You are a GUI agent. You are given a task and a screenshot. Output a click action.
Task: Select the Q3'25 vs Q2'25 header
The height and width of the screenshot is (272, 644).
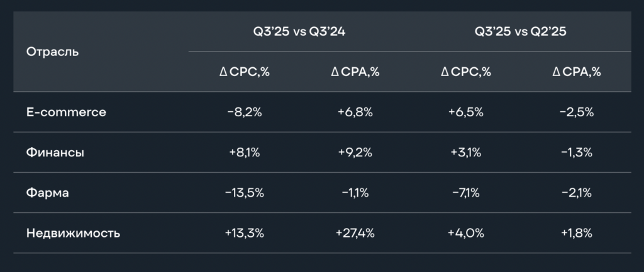point(521,31)
